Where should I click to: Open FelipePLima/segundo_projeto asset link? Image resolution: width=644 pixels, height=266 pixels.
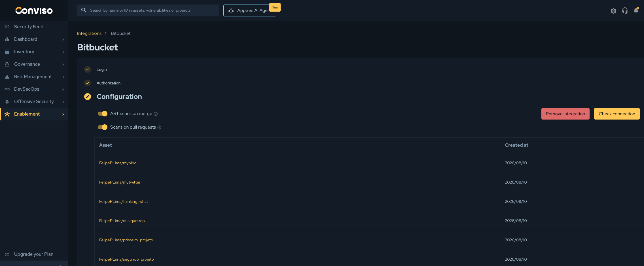coord(126,259)
